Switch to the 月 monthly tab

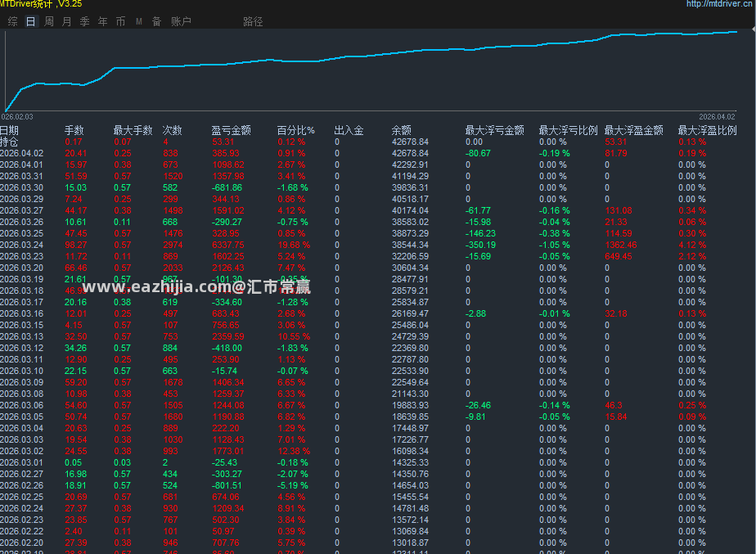click(66, 21)
